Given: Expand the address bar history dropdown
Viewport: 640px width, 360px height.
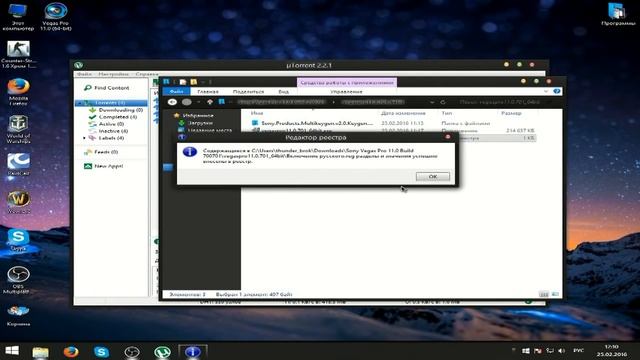Looking at the screenshot, I should tap(432, 102).
